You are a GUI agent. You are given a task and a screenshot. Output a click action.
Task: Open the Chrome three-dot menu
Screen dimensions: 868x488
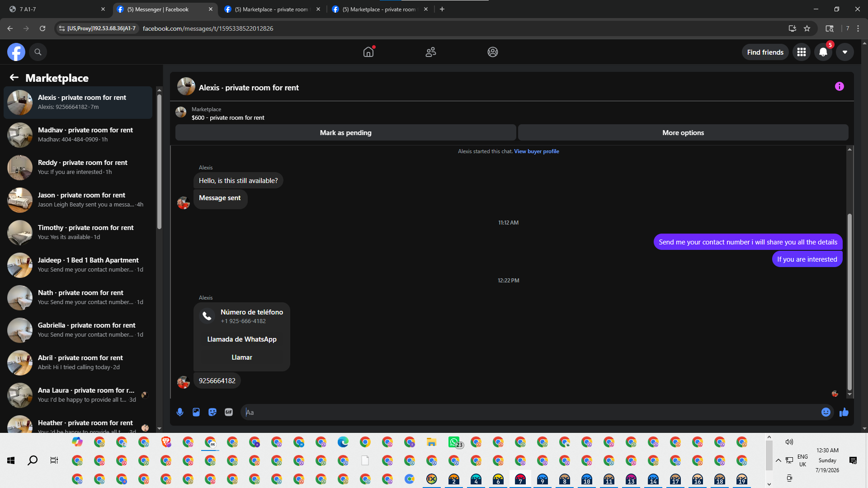pyautogui.click(x=858, y=28)
